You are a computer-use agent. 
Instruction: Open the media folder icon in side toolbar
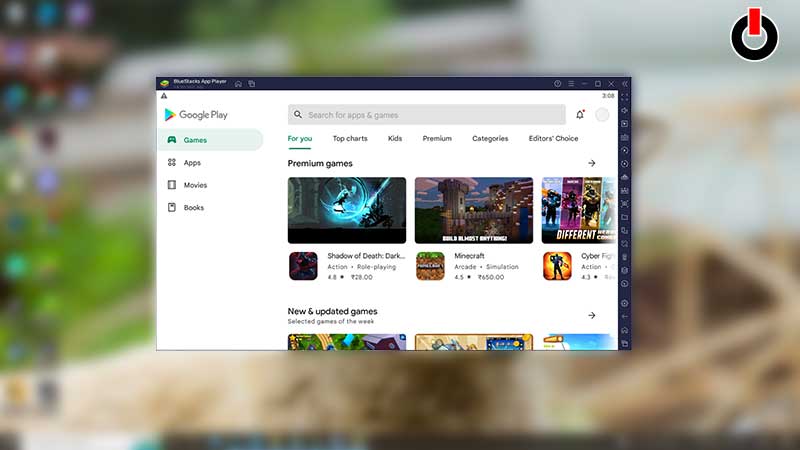click(x=624, y=217)
